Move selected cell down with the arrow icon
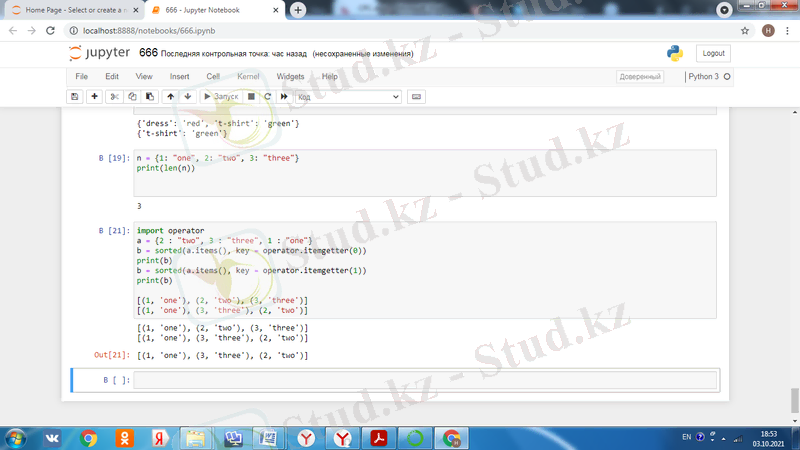 pos(188,96)
